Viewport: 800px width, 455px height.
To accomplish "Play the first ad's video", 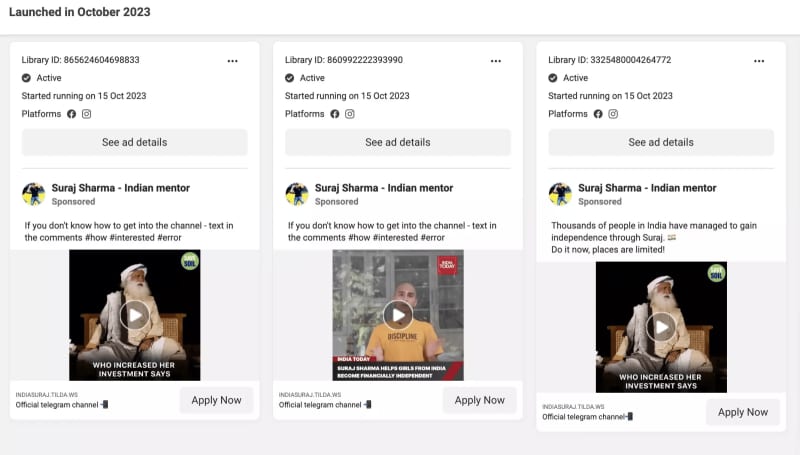I will click(134, 315).
